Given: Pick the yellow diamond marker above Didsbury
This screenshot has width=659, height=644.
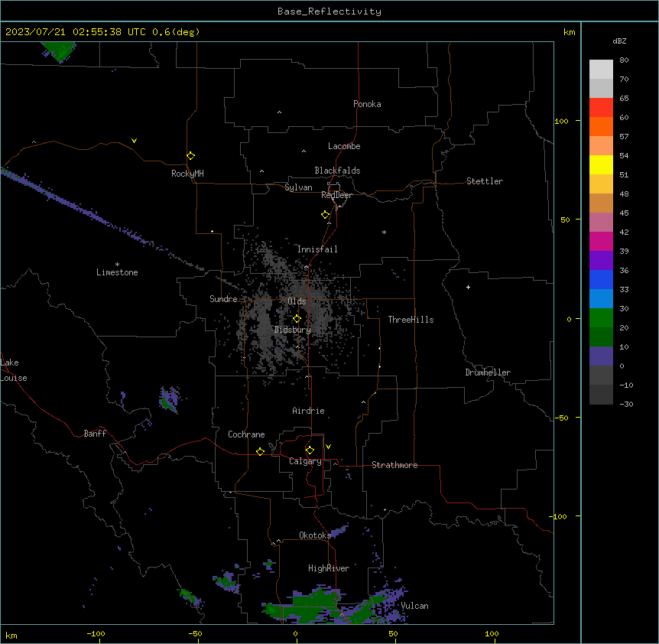Looking at the screenshot, I should (x=297, y=319).
